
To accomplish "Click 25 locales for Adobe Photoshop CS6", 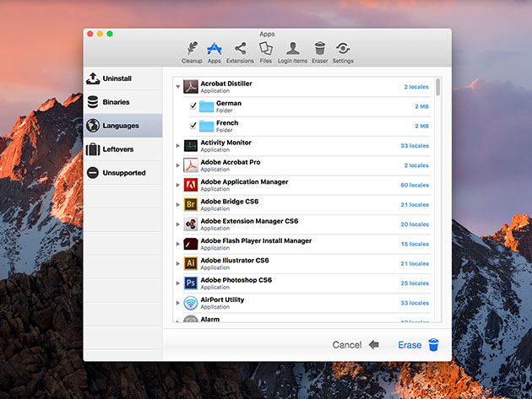I will 415,283.
